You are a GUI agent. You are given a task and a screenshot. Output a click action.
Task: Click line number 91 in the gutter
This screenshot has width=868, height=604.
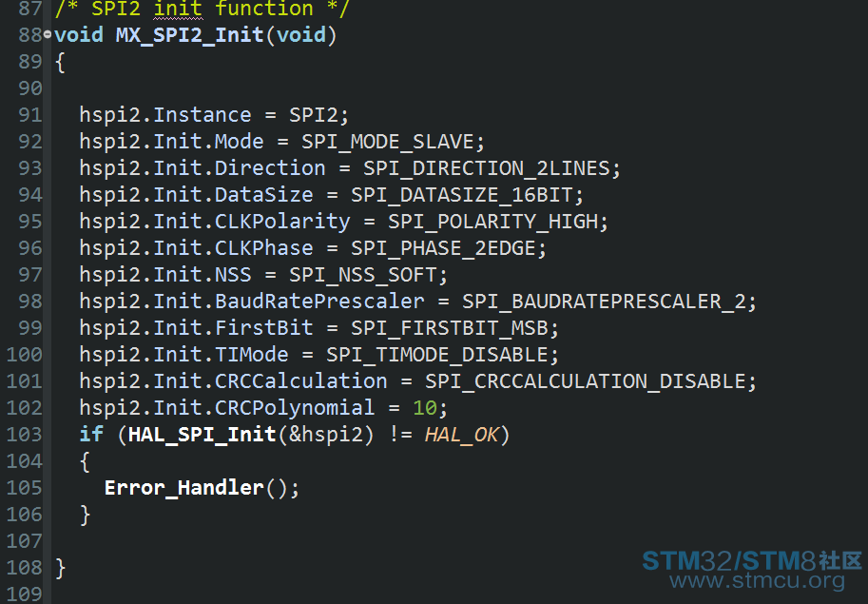click(29, 115)
